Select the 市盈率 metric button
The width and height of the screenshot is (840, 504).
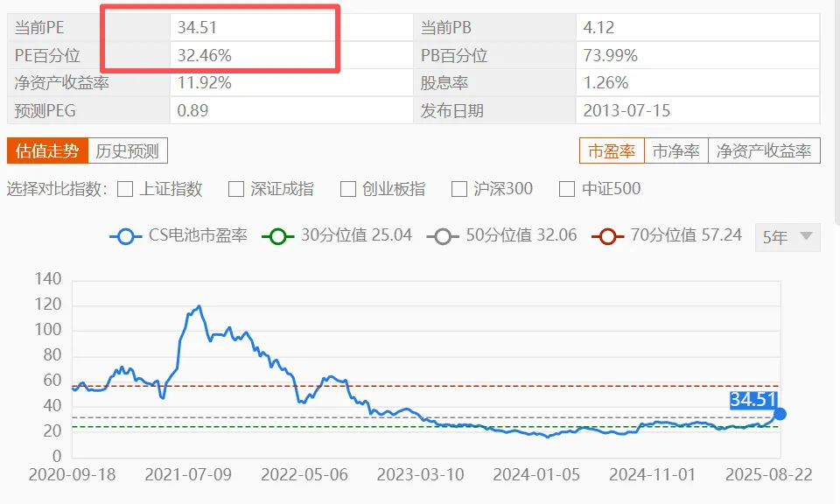click(612, 150)
